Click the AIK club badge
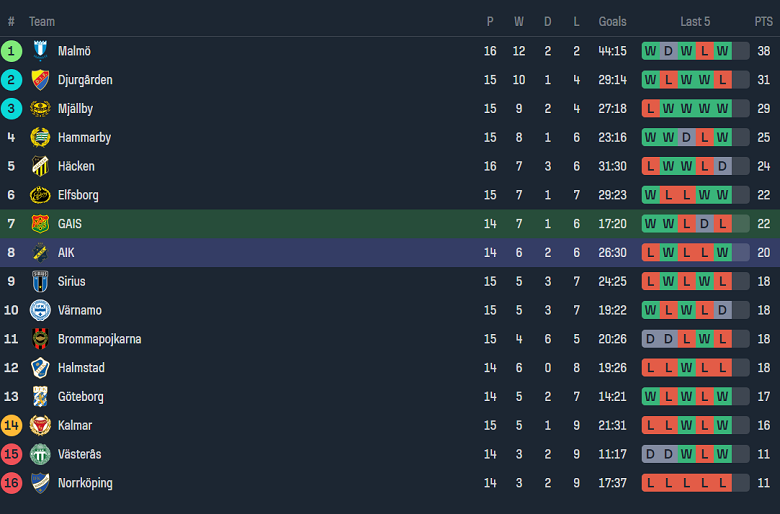 40,253
